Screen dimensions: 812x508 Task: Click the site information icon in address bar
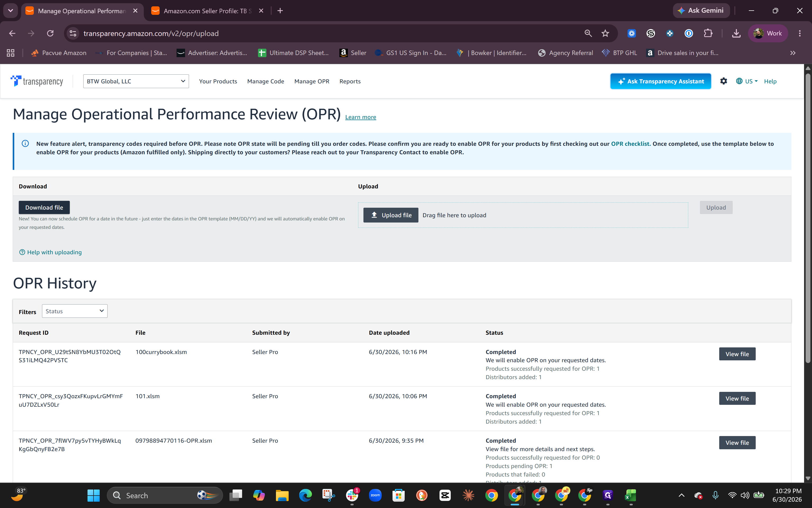coord(73,33)
